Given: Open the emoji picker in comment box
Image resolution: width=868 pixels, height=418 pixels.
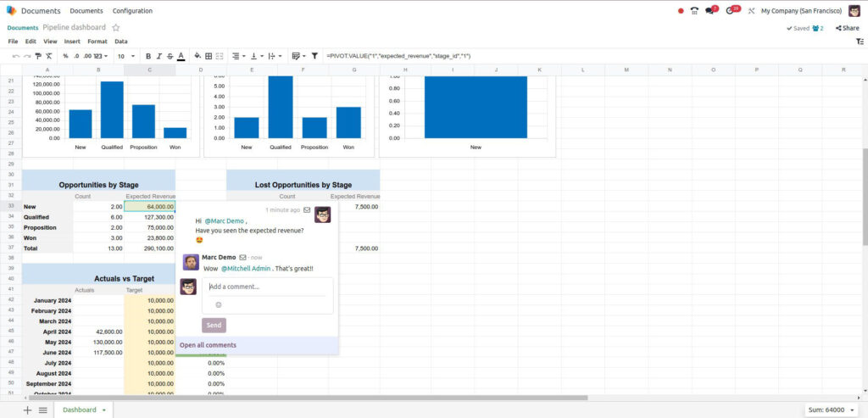Looking at the screenshot, I should pos(218,304).
